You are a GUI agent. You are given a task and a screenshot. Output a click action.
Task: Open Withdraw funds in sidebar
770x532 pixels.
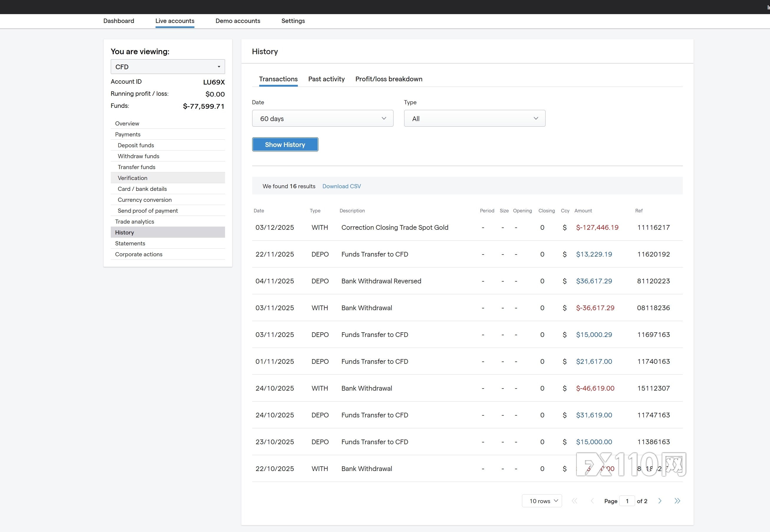coord(138,156)
